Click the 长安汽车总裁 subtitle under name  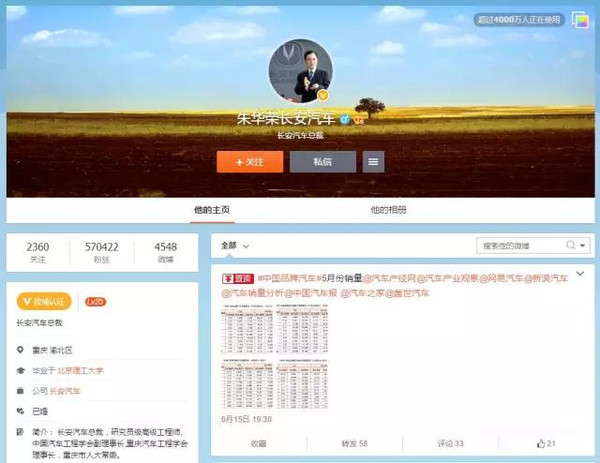click(x=300, y=135)
